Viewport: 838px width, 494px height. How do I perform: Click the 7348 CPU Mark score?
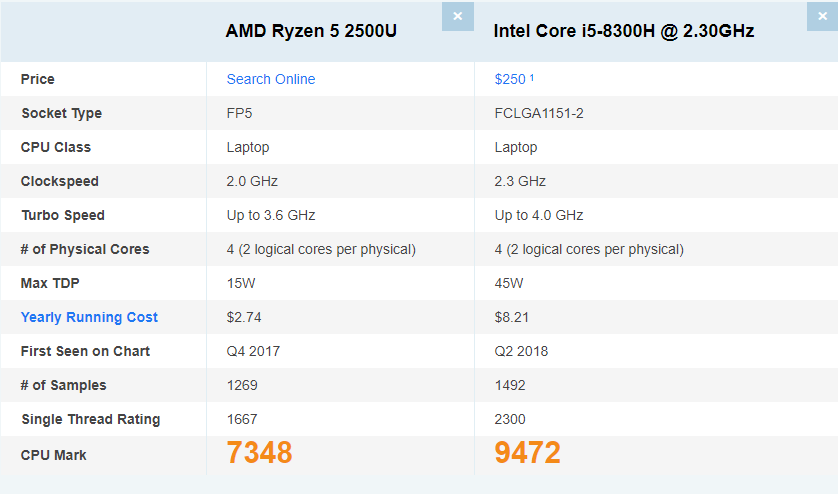click(x=259, y=453)
